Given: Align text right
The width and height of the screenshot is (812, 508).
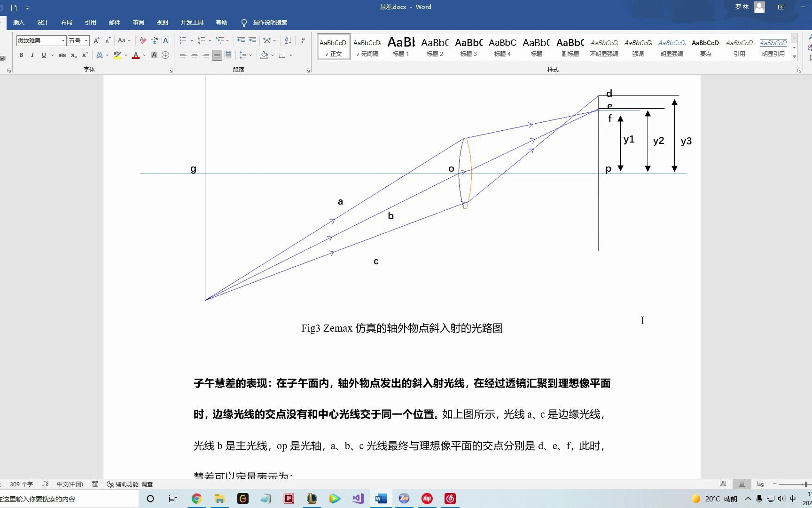Looking at the screenshot, I should coord(206,55).
